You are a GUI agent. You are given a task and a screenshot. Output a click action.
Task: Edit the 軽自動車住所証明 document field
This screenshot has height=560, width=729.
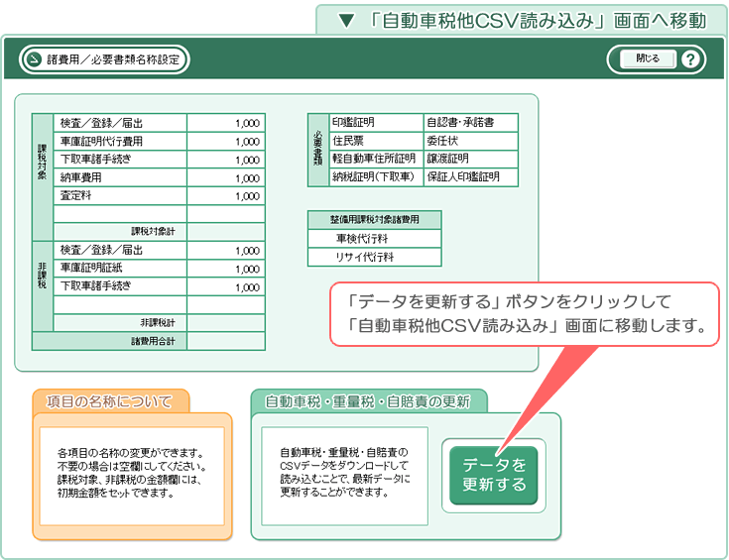click(376, 159)
